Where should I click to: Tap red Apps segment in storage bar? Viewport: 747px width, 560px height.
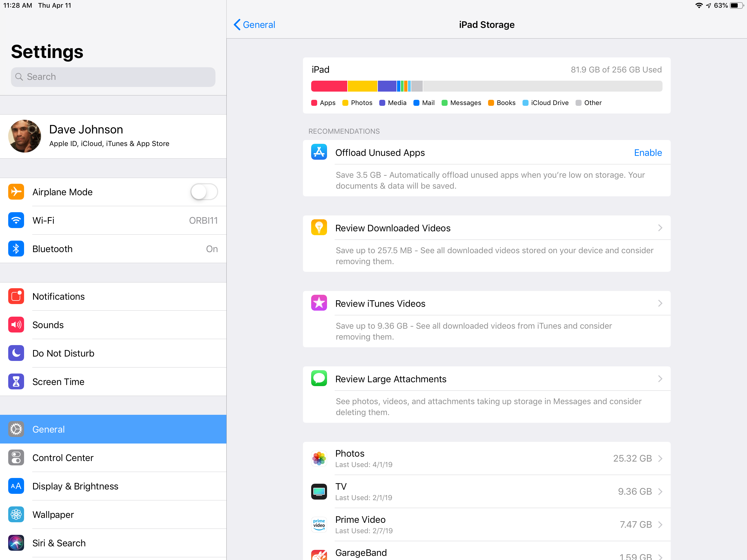[x=329, y=86]
